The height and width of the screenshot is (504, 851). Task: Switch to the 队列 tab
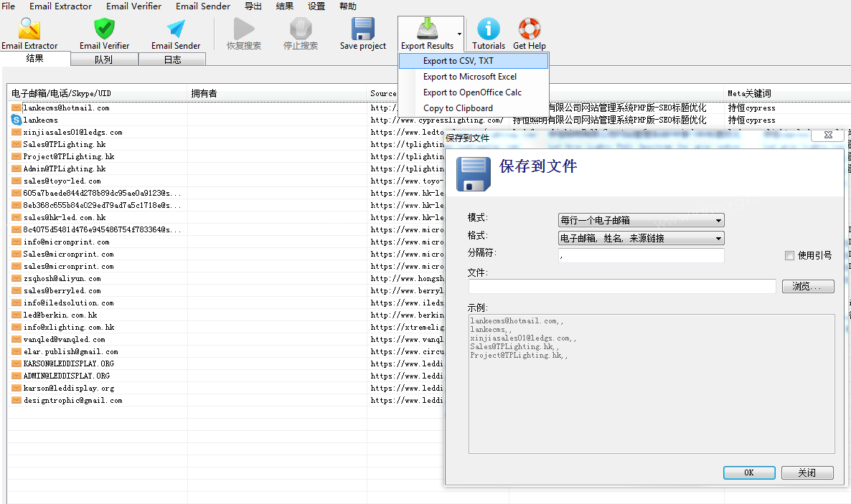103,59
